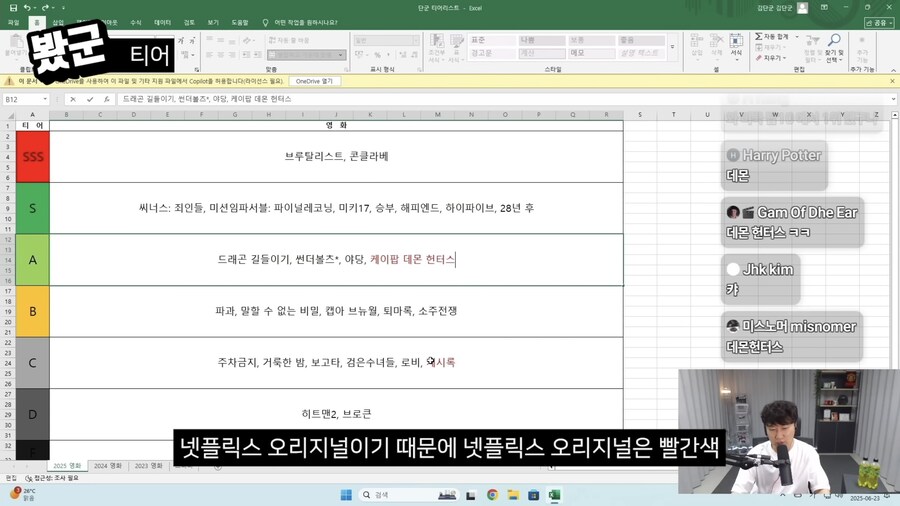The image size is (900, 506).
Task: Open the Name Box dropdown arrow
Action: [x=45, y=99]
